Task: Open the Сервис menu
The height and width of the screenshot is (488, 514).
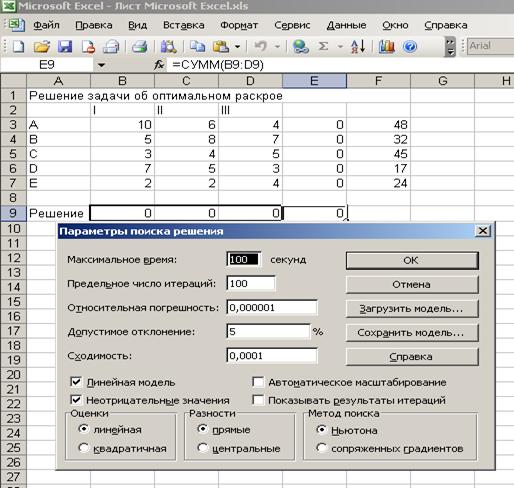Action: click(x=292, y=25)
